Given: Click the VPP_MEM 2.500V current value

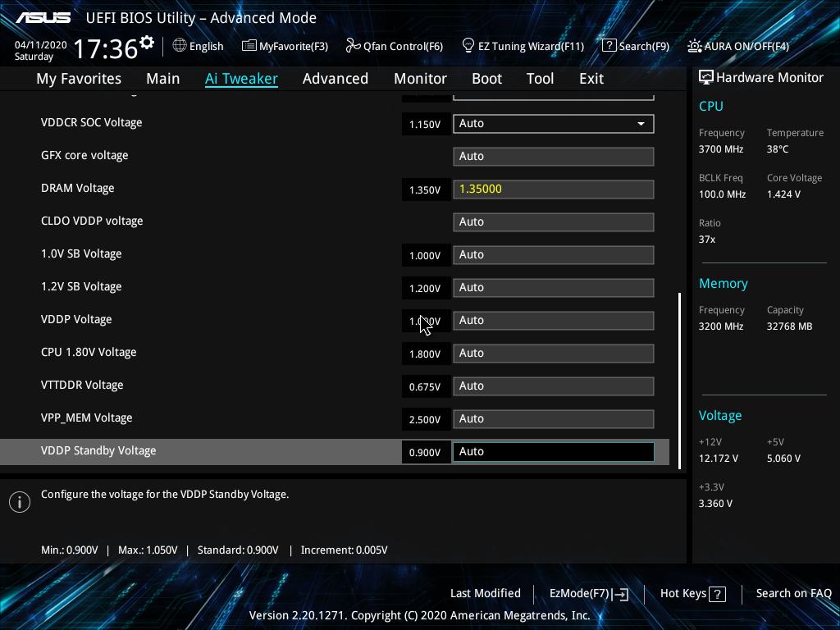Looking at the screenshot, I should pyautogui.click(x=425, y=419).
